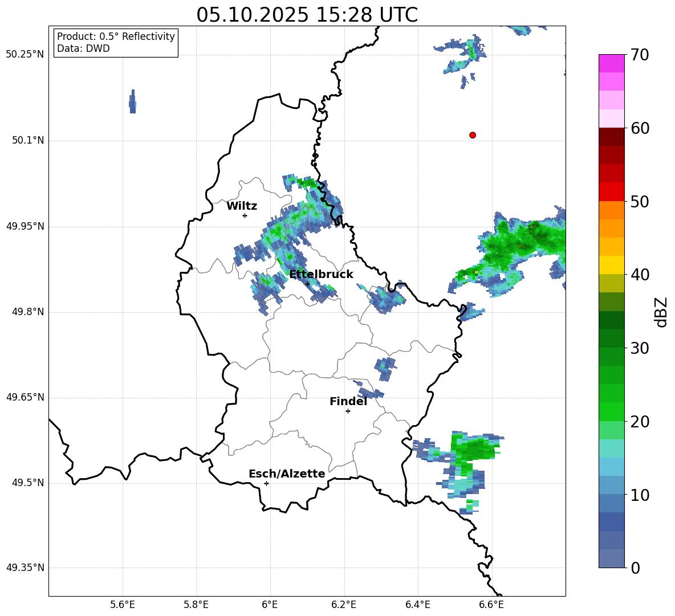The image size is (675, 616).
Task: Click the colorbar 40 tick label
Action: [640, 275]
